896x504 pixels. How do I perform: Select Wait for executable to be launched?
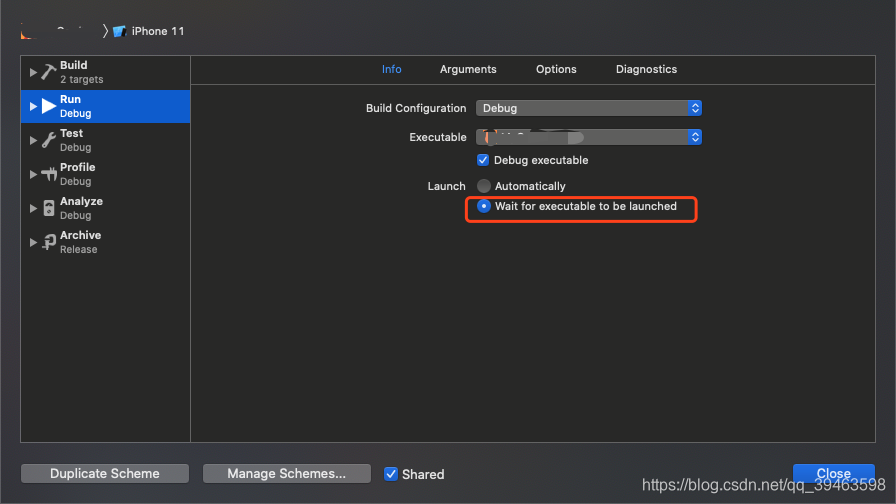[483, 206]
